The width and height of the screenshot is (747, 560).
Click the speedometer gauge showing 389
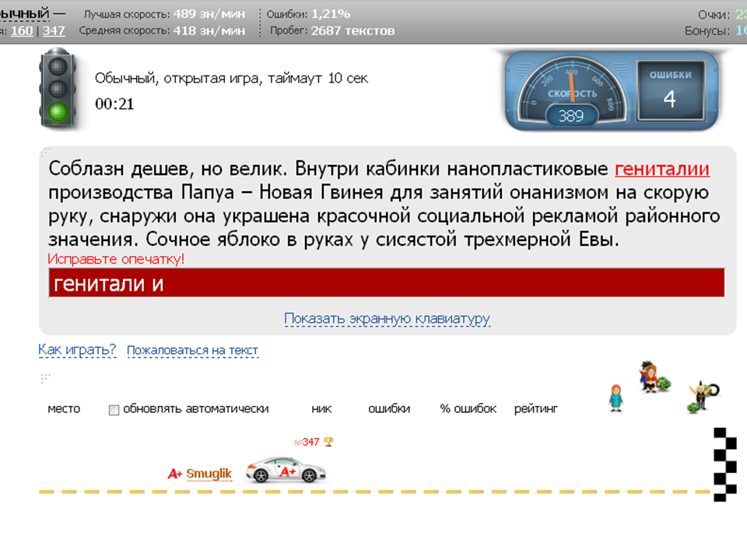tap(572, 92)
